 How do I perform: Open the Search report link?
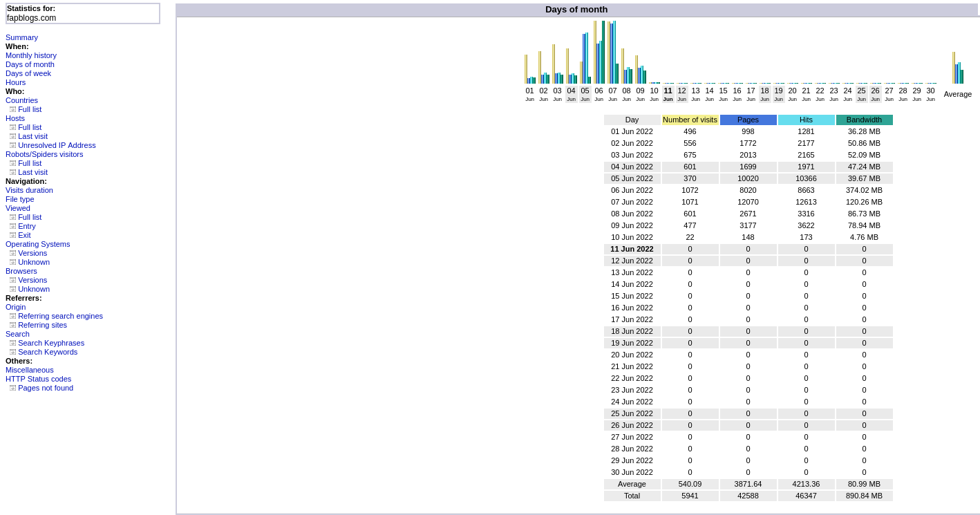click(17, 334)
